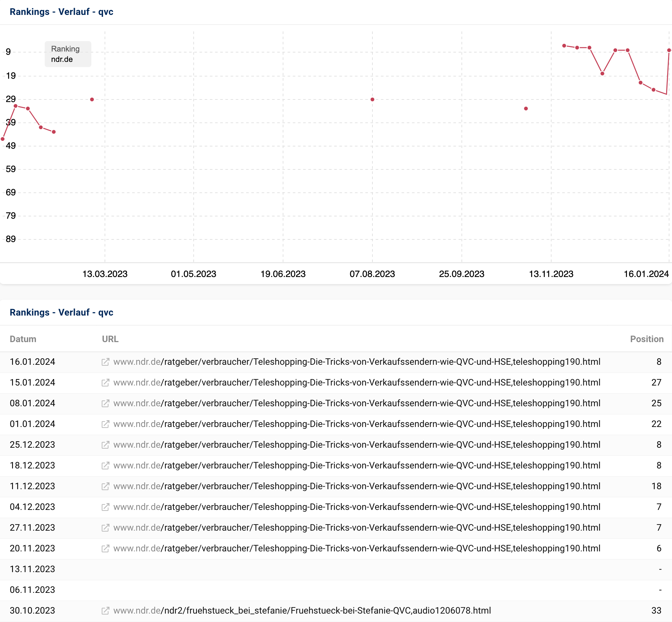Click position value 18 in 11.12.2023 row

[656, 486]
